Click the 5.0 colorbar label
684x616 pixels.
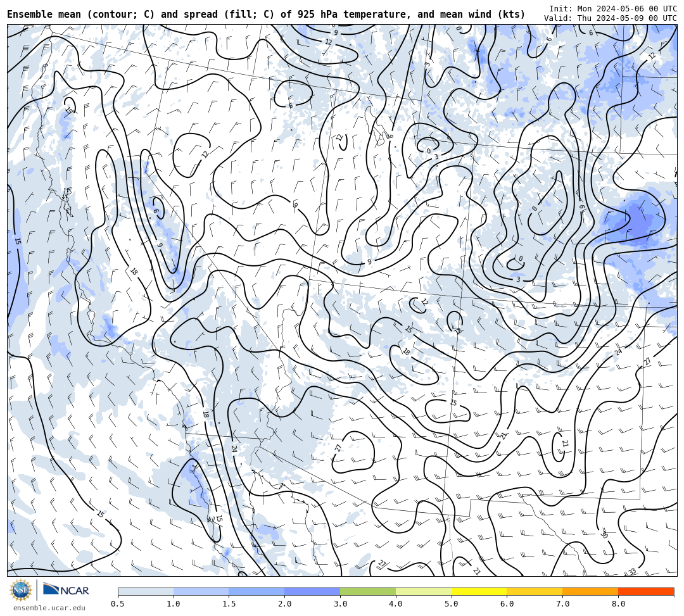coord(452,604)
